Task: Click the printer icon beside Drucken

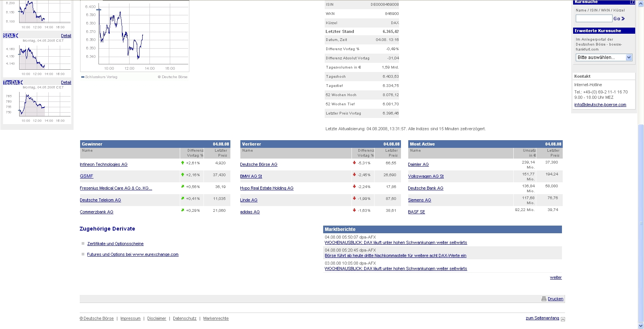Action: pos(544,299)
